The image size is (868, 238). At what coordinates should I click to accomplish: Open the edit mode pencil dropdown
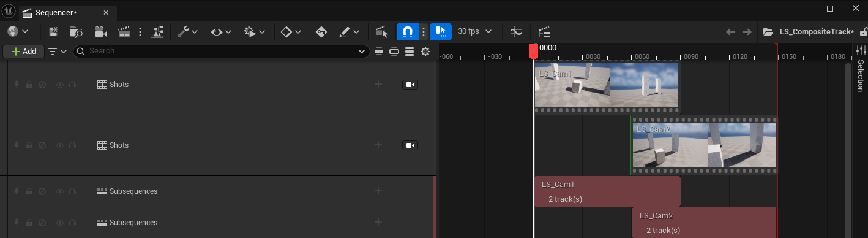tap(350, 31)
